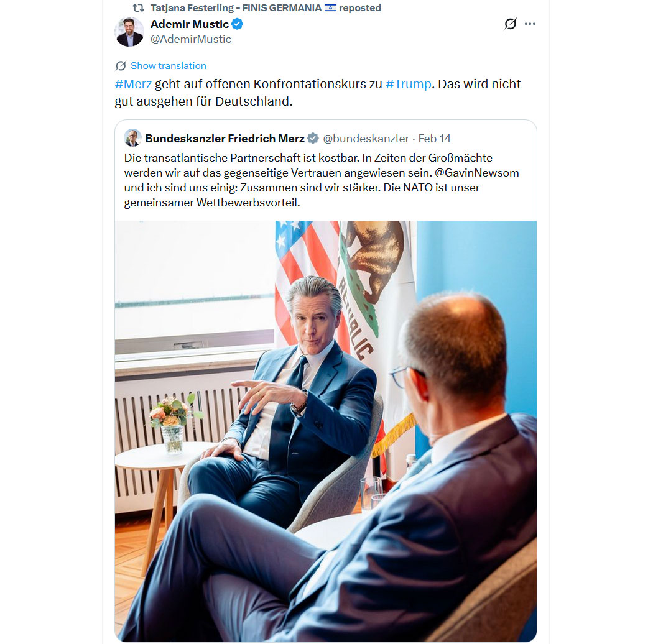Screen dimensions: 653x644
Task: Click the Ademir Mustic display name
Action: tap(190, 24)
